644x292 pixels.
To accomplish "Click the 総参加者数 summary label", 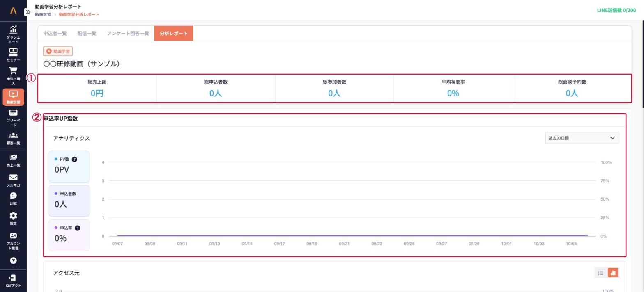I will (x=334, y=82).
